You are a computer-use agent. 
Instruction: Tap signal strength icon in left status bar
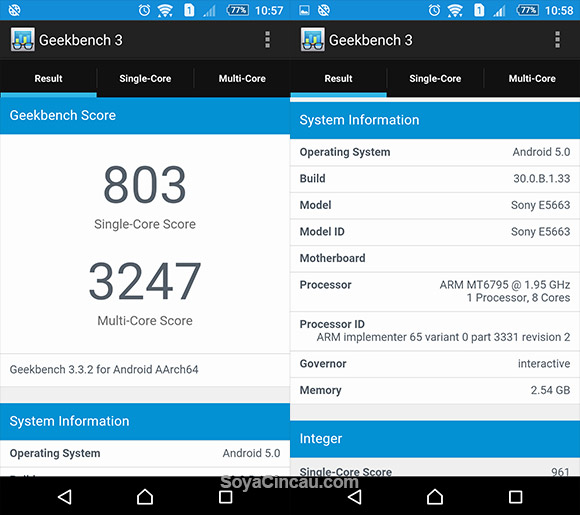pyautogui.click(x=209, y=11)
